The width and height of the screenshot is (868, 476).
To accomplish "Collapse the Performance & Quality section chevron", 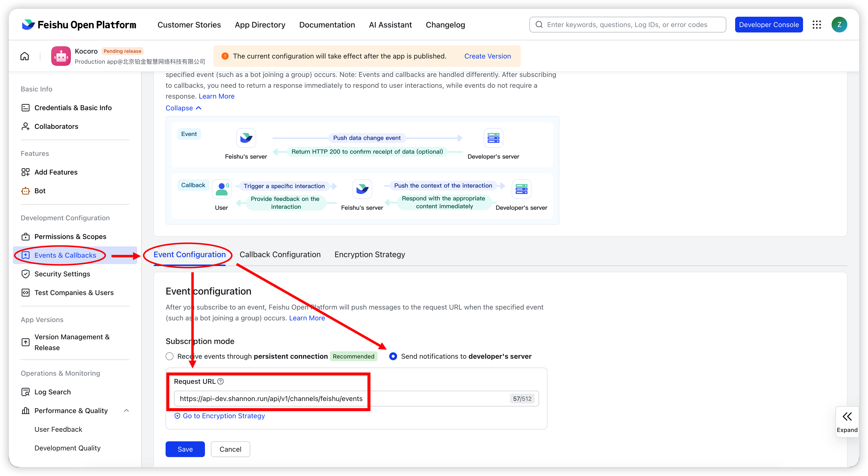I will [126, 411].
